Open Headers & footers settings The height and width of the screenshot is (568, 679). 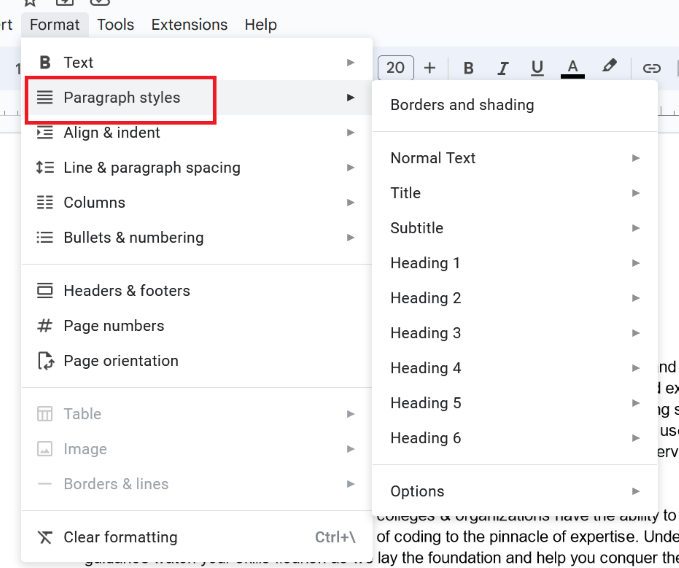click(126, 290)
